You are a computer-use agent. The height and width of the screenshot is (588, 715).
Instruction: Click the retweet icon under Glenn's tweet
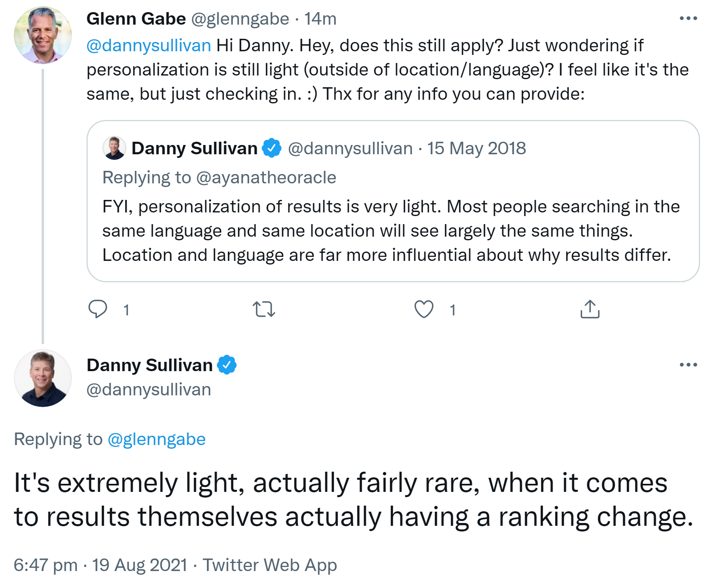(x=264, y=309)
